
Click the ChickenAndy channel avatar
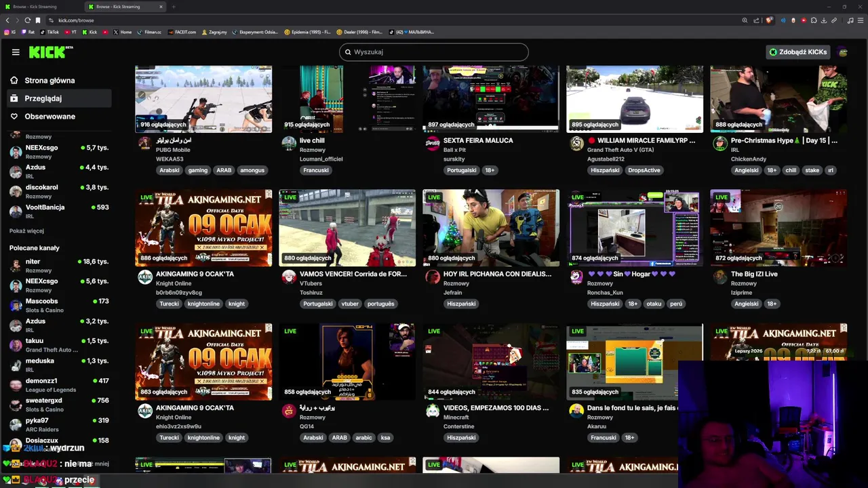click(720, 143)
